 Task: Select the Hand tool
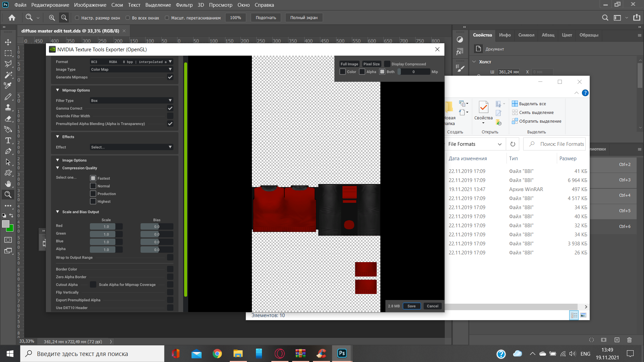8,184
